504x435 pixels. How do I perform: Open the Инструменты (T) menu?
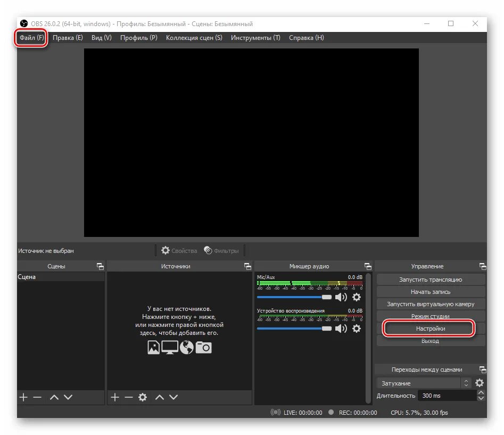255,38
